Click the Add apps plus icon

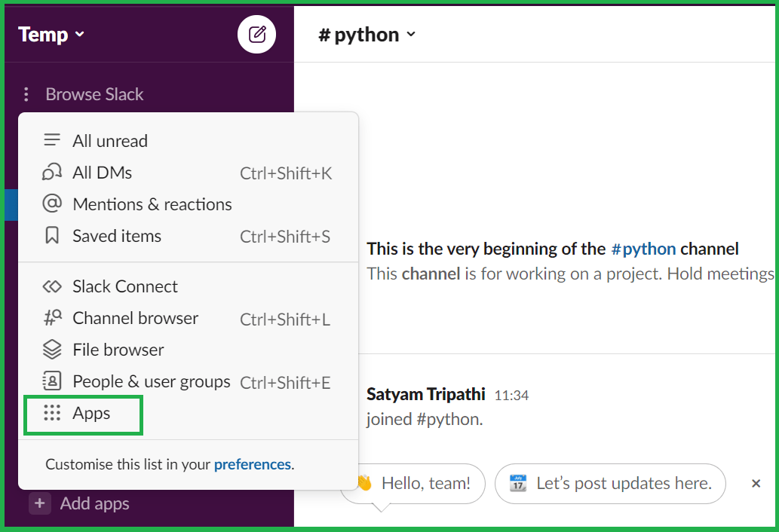(40, 503)
